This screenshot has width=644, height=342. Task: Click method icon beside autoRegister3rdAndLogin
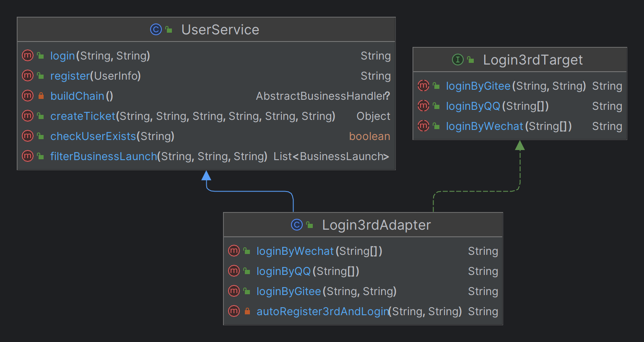point(234,311)
